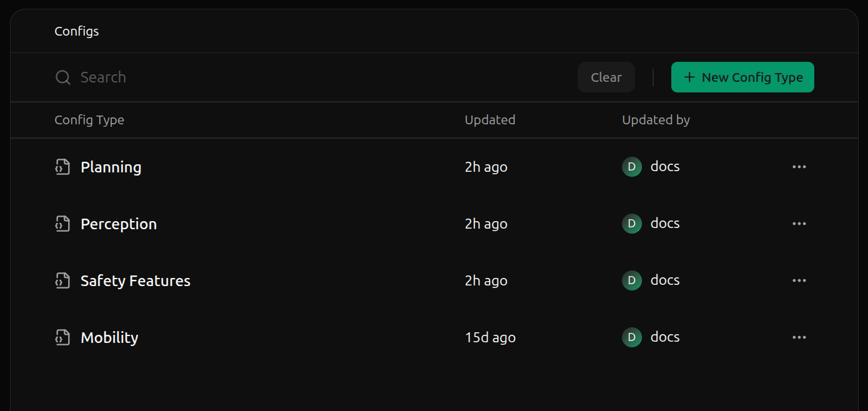Open the Planning config type

coord(111,167)
